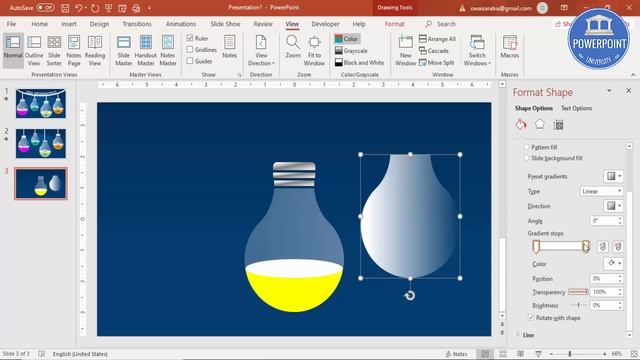Toggle the Ruler checkbox

point(190,38)
